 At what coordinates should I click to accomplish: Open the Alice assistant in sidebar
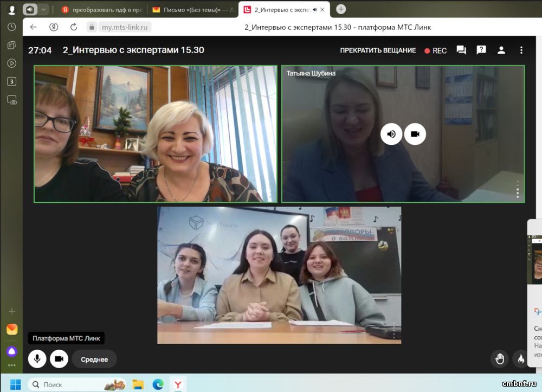coord(11,351)
